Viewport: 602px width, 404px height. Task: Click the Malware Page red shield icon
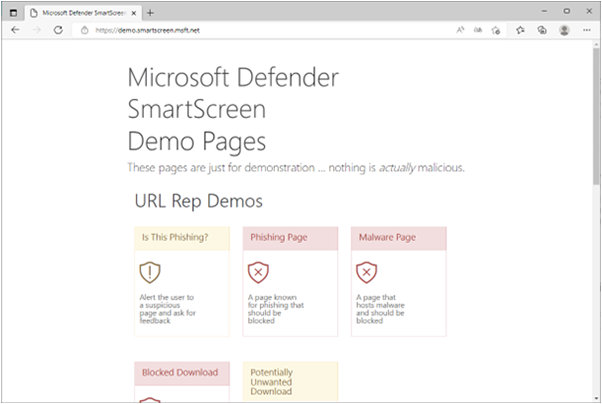pos(367,272)
